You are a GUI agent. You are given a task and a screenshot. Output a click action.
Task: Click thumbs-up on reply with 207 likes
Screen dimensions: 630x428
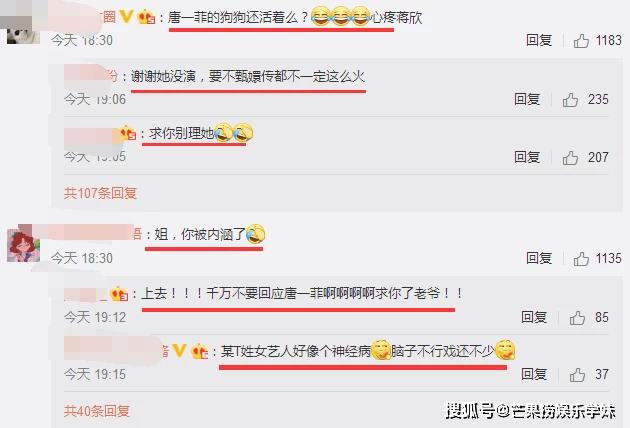click(x=570, y=157)
